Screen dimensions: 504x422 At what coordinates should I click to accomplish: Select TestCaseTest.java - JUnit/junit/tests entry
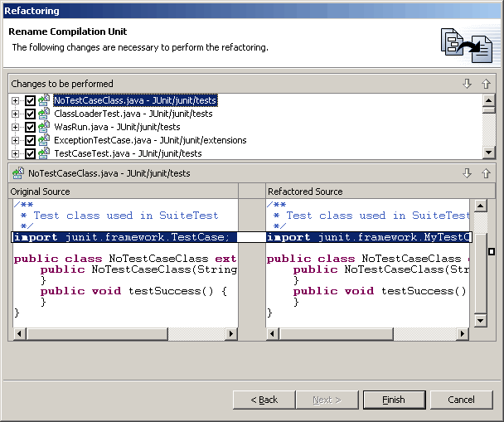128,154
